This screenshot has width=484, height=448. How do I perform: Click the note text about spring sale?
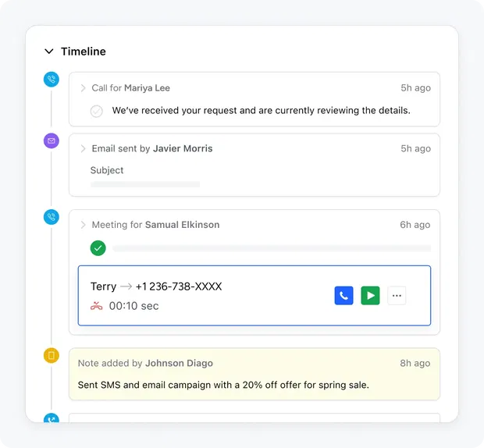[x=223, y=385]
